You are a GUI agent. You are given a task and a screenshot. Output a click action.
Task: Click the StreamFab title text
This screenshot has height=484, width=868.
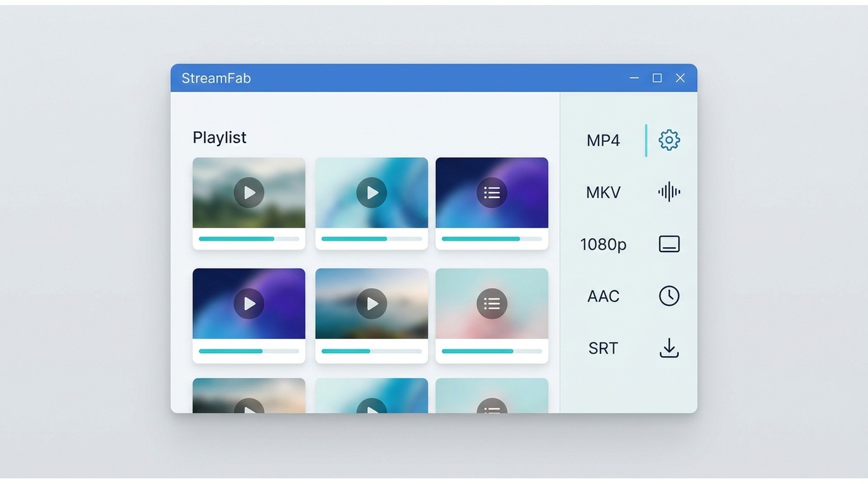click(x=216, y=78)
